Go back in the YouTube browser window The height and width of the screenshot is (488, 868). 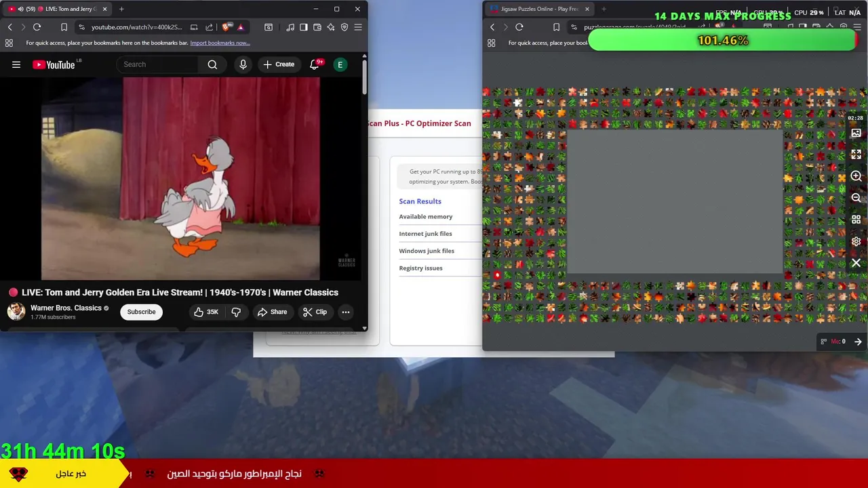click(x=10, y=27)
